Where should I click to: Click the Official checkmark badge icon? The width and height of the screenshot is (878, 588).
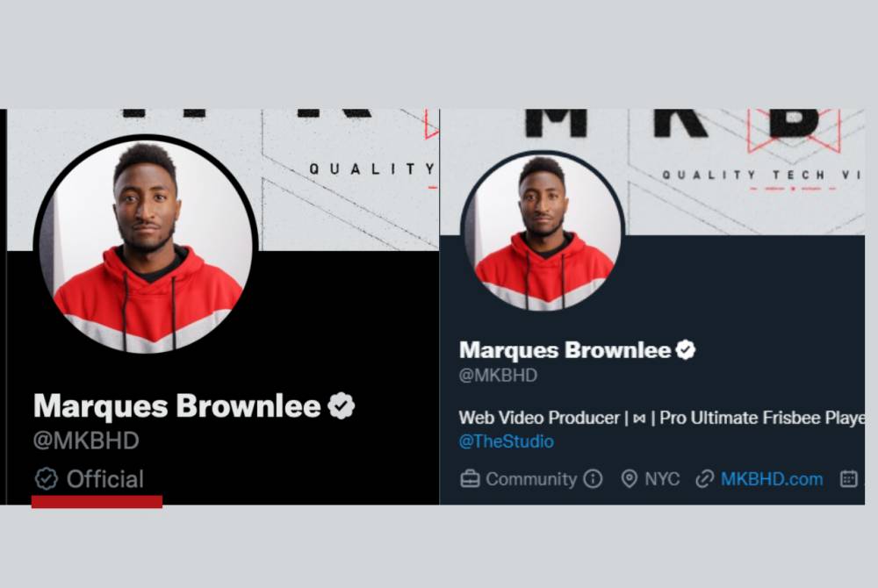click(46, 479)
